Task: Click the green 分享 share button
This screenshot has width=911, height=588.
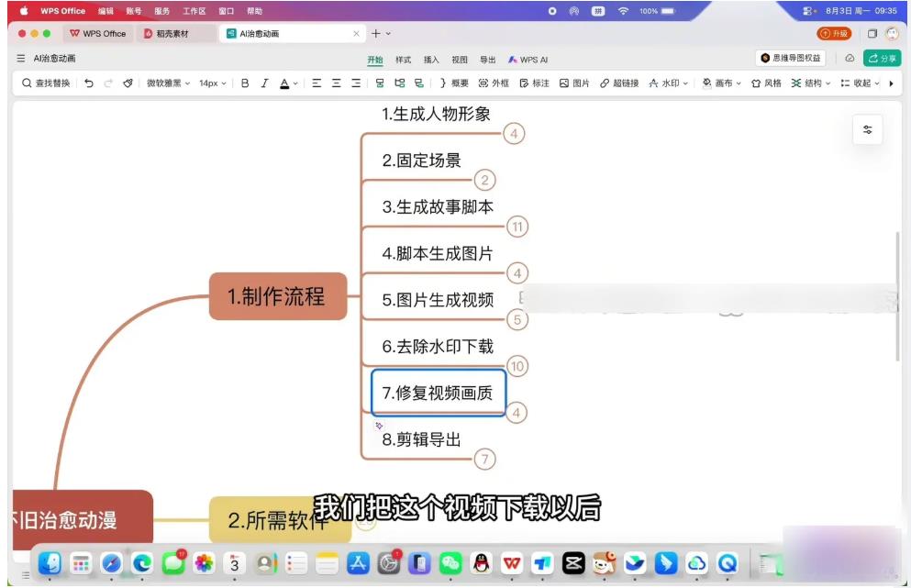Action: point(882,58)
